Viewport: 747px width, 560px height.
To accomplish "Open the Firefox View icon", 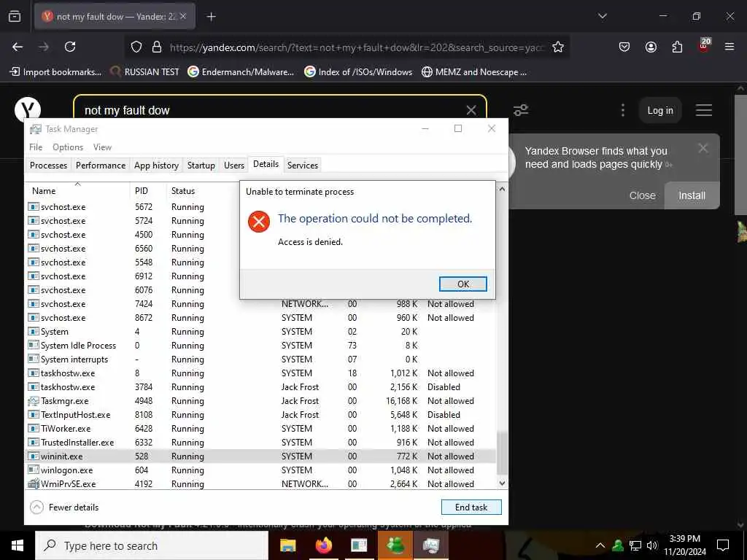I will (x=15, y=17).
